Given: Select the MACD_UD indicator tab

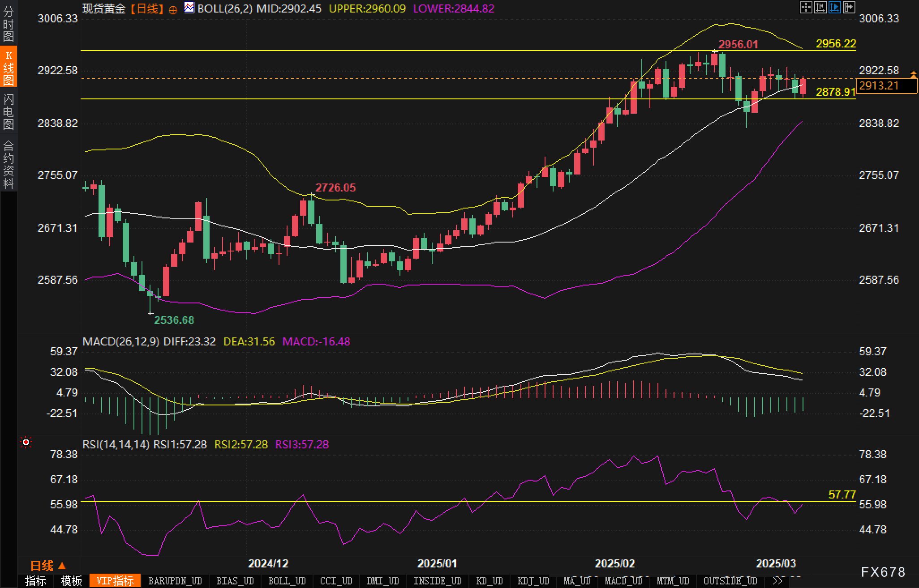Looking at the screenshot, I should (623, 581).
